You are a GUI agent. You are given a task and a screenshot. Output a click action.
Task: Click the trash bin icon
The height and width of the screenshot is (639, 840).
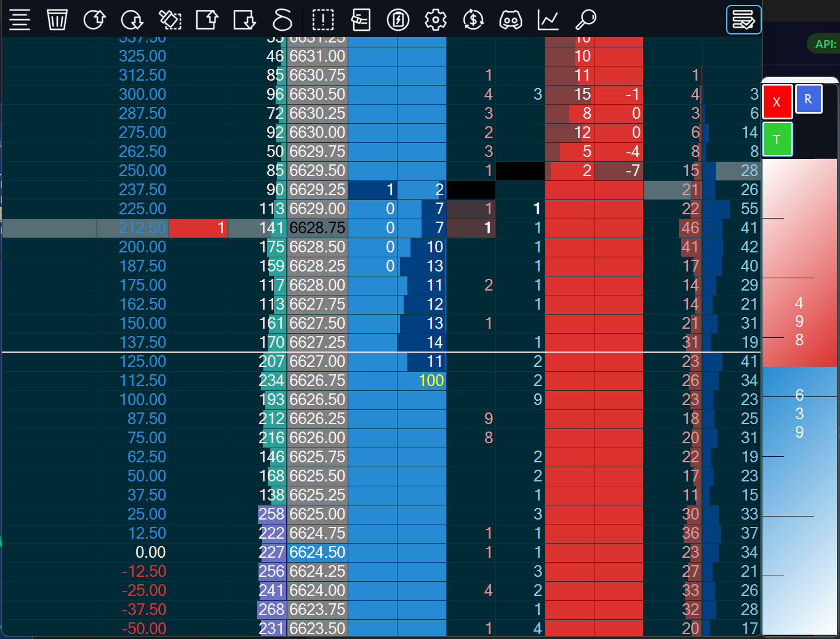57,20
